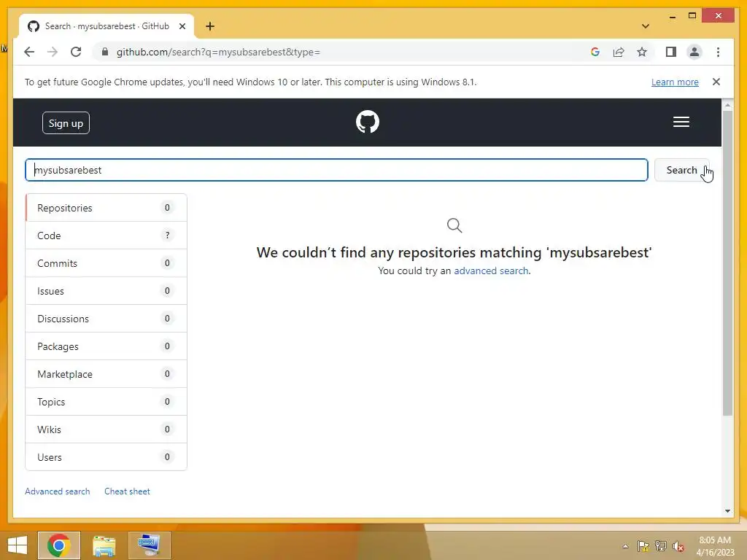The width and height of the screenshot is (747, 560).
Task: Click the muted volume tray icon
Action: [x=678, y=546]
